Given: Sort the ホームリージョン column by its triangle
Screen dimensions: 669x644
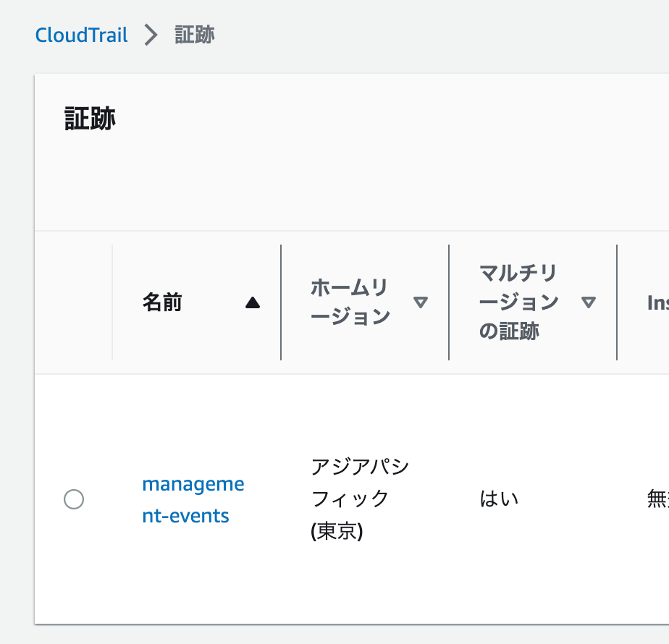Looking at the screenshot, I should (421, 302).
